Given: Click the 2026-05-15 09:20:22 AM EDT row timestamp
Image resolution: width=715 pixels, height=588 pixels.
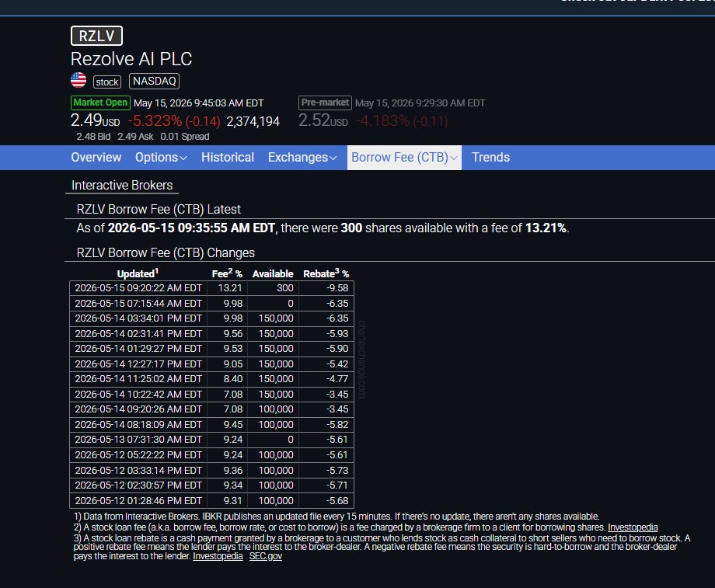Looking at the screenshot, I should [x=138, y=288].
